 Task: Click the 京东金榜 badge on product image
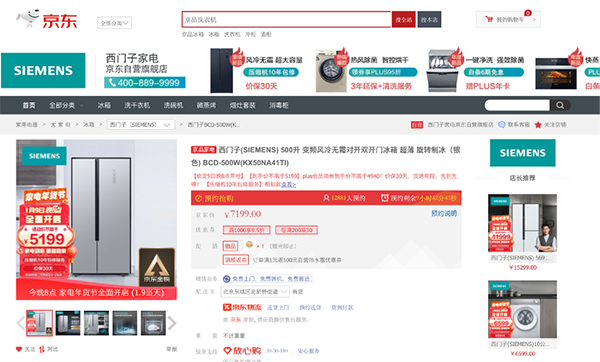[x=157, y=267]
